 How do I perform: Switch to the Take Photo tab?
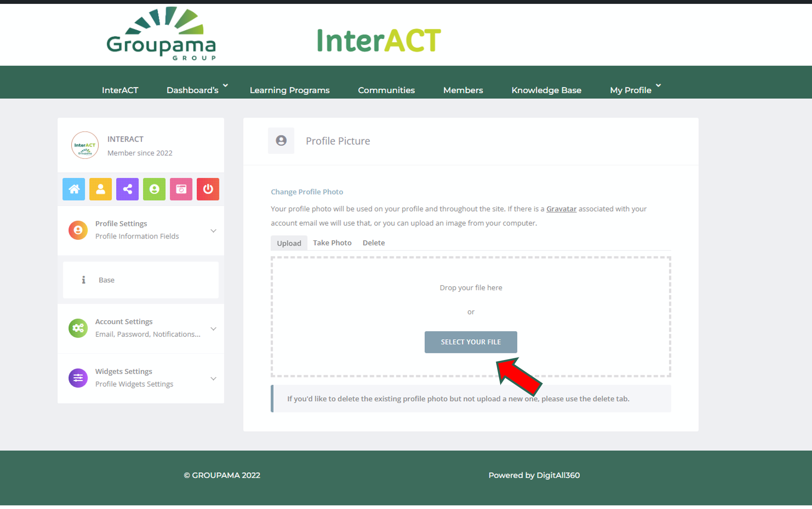332,242
